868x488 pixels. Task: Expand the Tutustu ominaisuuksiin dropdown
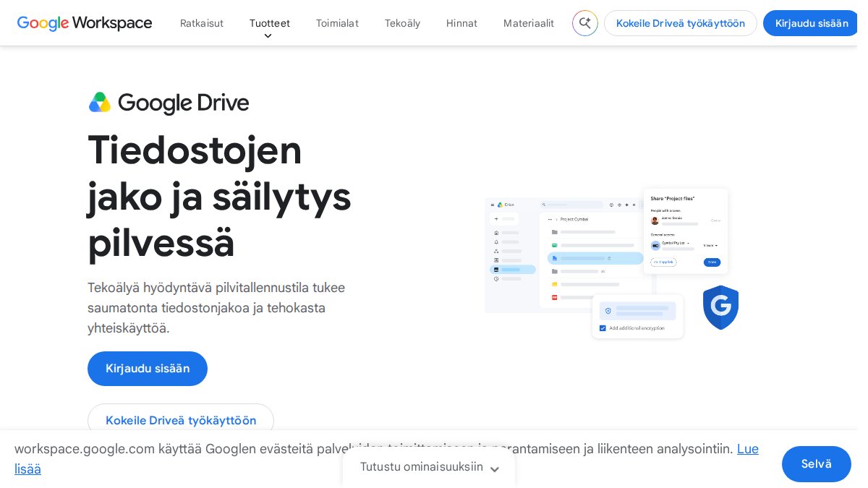pos(429,467)
